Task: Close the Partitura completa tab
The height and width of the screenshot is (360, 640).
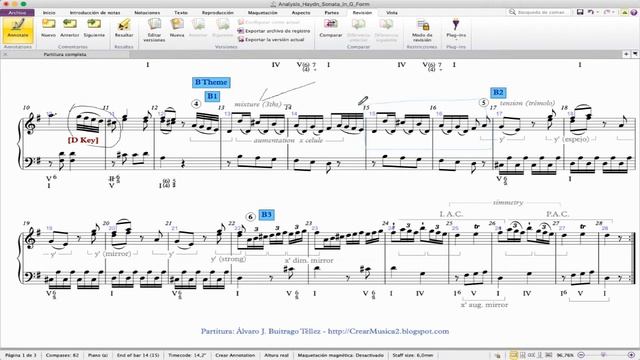Action: tap(5, 54)
